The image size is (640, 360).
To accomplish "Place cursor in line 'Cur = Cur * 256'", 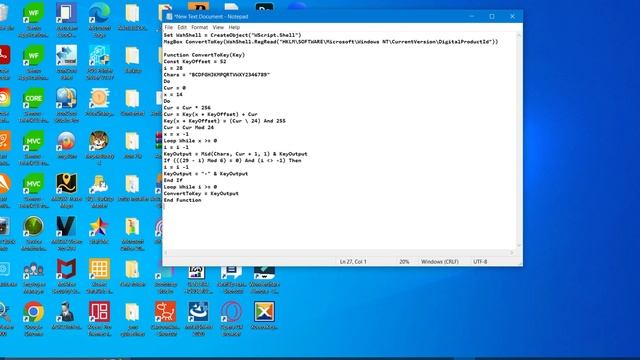I will click(x=187, y=108).
